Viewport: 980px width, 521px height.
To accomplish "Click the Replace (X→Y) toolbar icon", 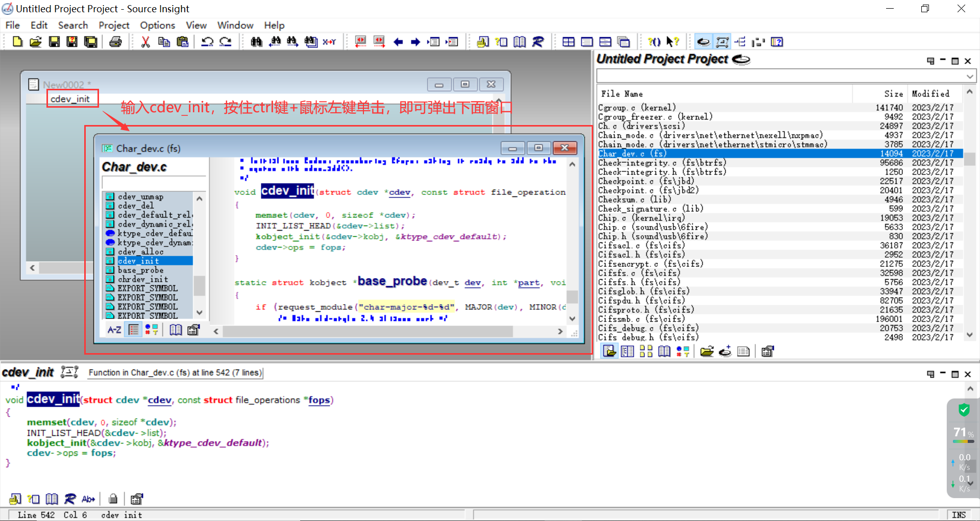I will (329, 42).
